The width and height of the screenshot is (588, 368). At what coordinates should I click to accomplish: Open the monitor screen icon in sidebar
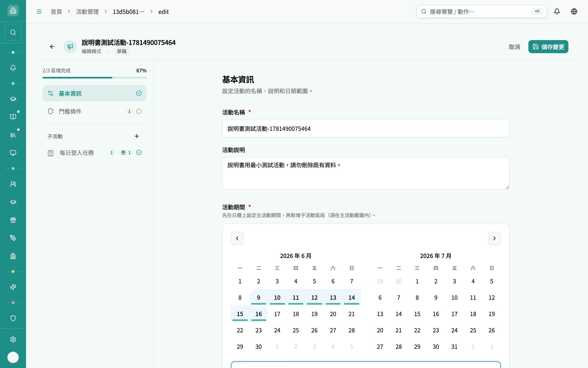pos(13,153)
